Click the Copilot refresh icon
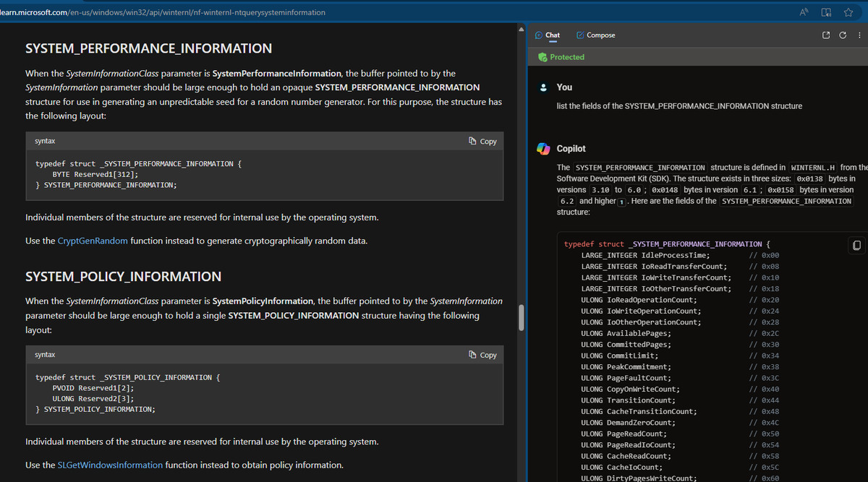This screenshot has width=868, height=482. [x=843, y=35]
